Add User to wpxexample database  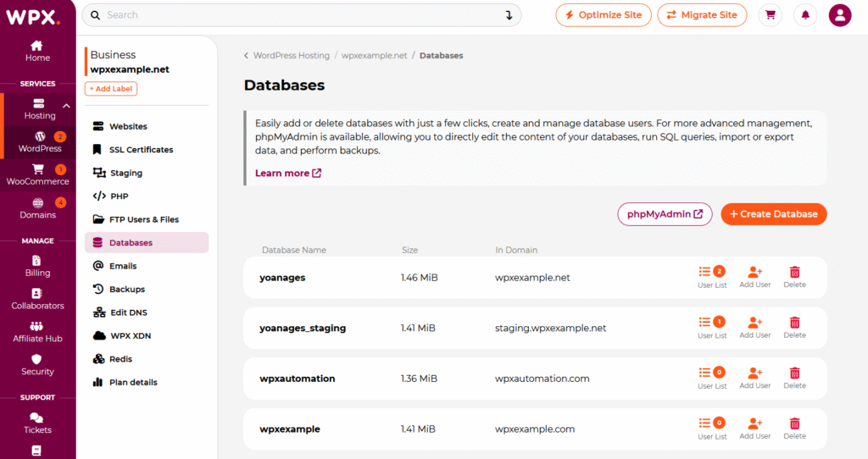[755, 429]
